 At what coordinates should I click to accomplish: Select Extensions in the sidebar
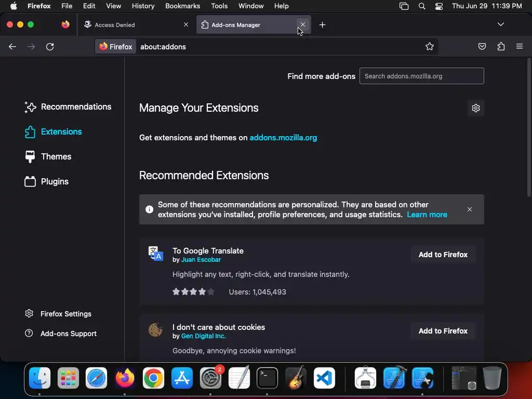[x=54, y=131]
